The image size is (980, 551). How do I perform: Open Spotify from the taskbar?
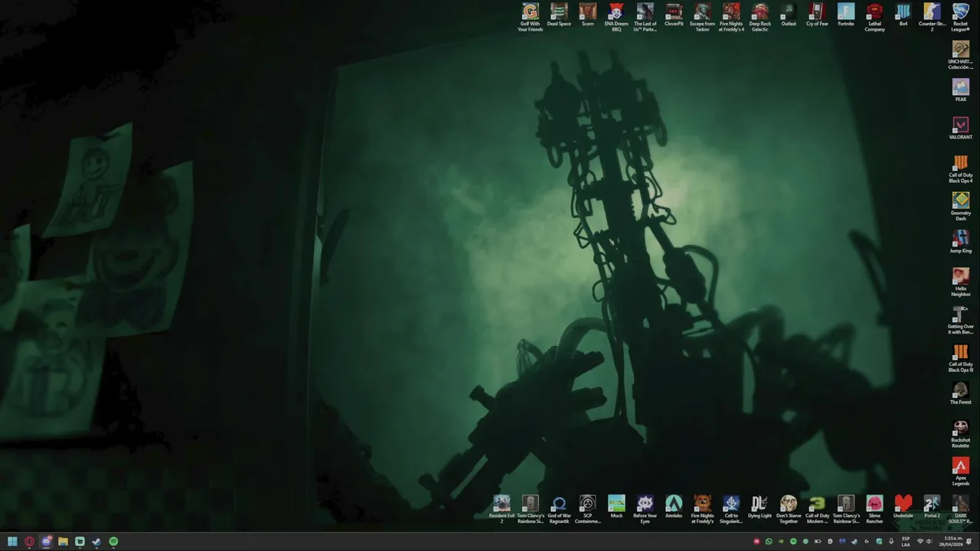click(113, 542)
